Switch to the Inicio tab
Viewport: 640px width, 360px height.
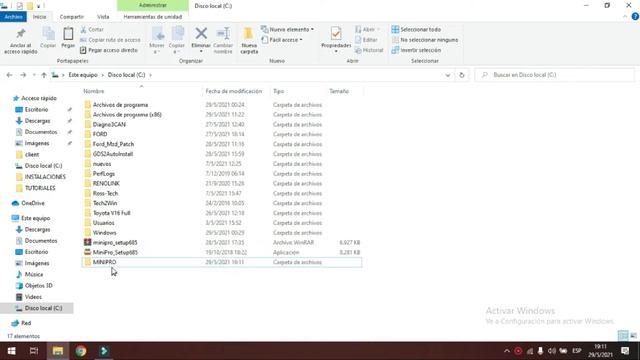(40, 17)
